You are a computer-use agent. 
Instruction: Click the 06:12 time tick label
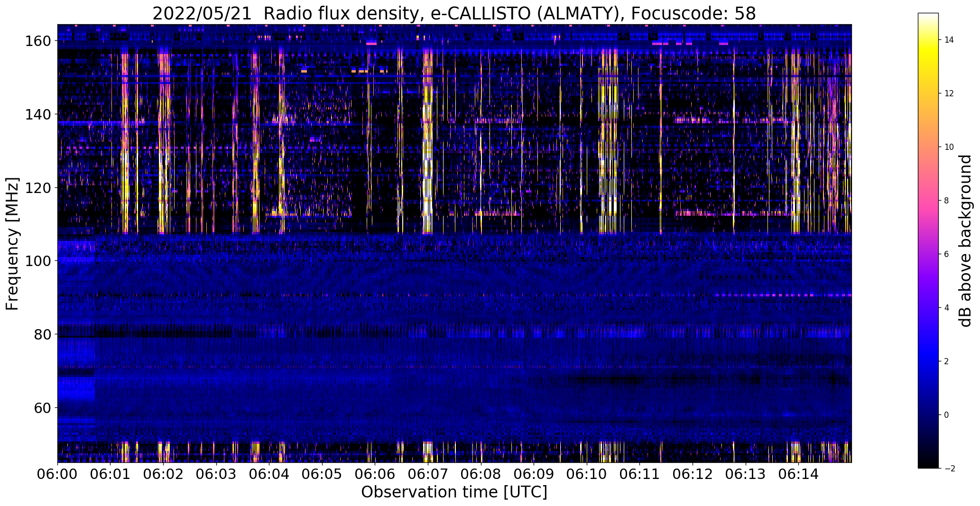(693, 474)
